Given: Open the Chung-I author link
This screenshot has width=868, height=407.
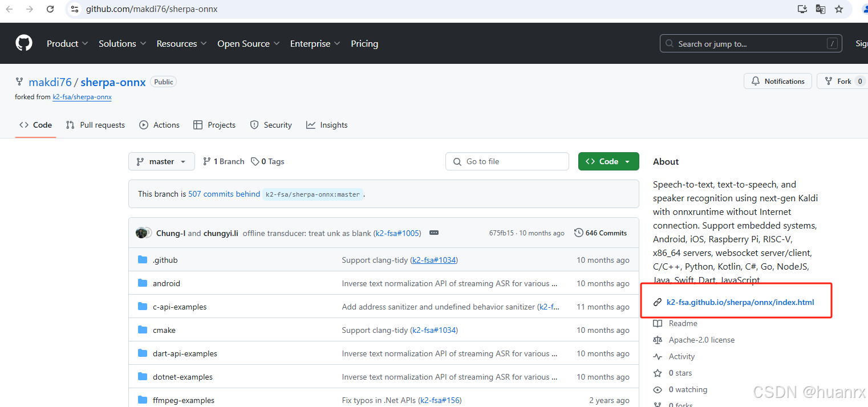Looking at the screenshot, I should (171, 233).
